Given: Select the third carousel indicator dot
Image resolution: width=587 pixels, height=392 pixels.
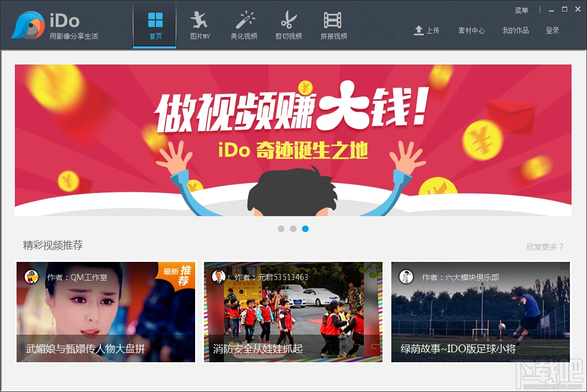Looking at the screenshot, I should pyautogui.click(x=306, y=228).
